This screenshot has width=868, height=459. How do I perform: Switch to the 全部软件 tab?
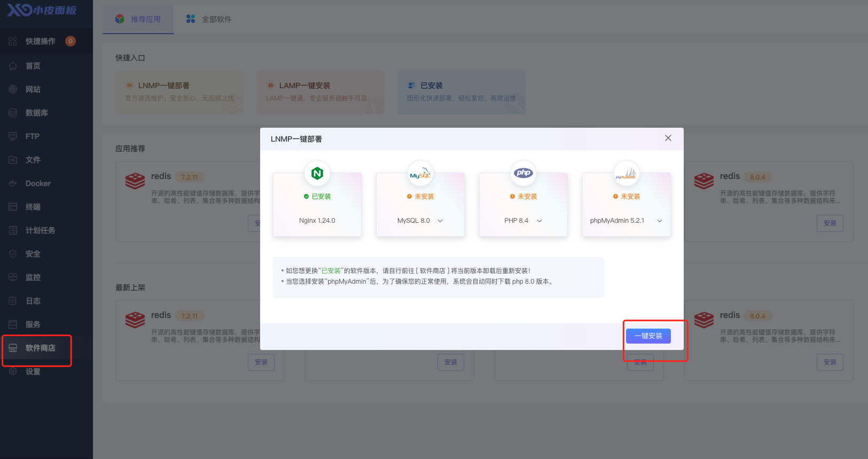pyautogui.click(x=209, y=19)
